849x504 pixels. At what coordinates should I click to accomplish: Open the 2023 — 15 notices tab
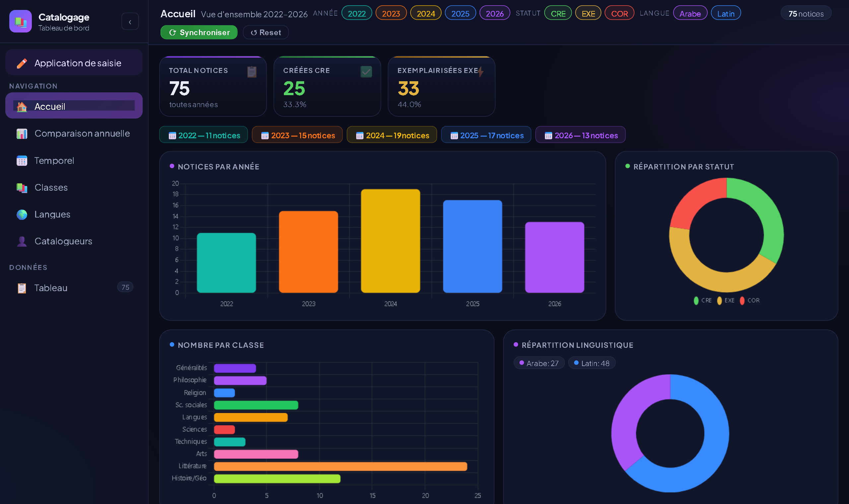coord(297,135)
